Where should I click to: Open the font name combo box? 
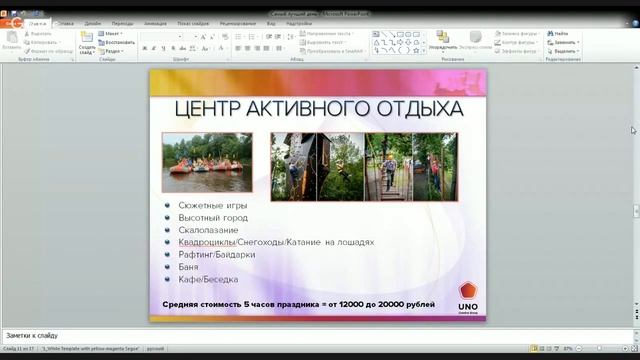point(161,37)
